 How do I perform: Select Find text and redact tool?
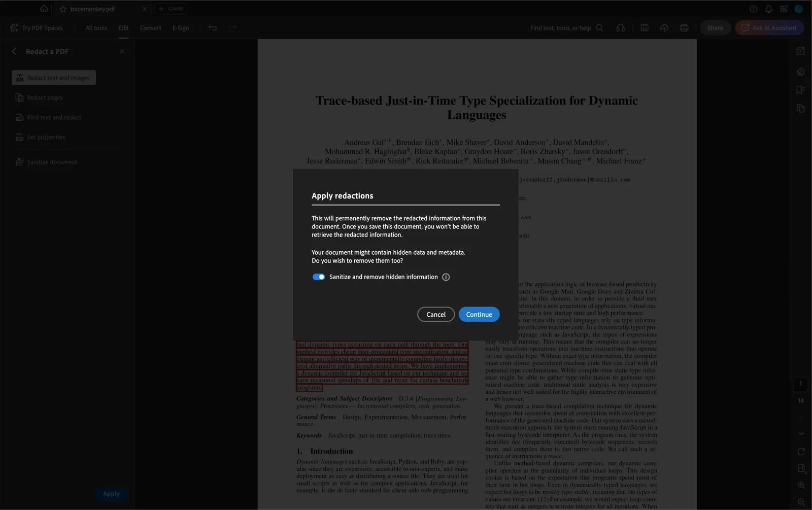[49, 117]
